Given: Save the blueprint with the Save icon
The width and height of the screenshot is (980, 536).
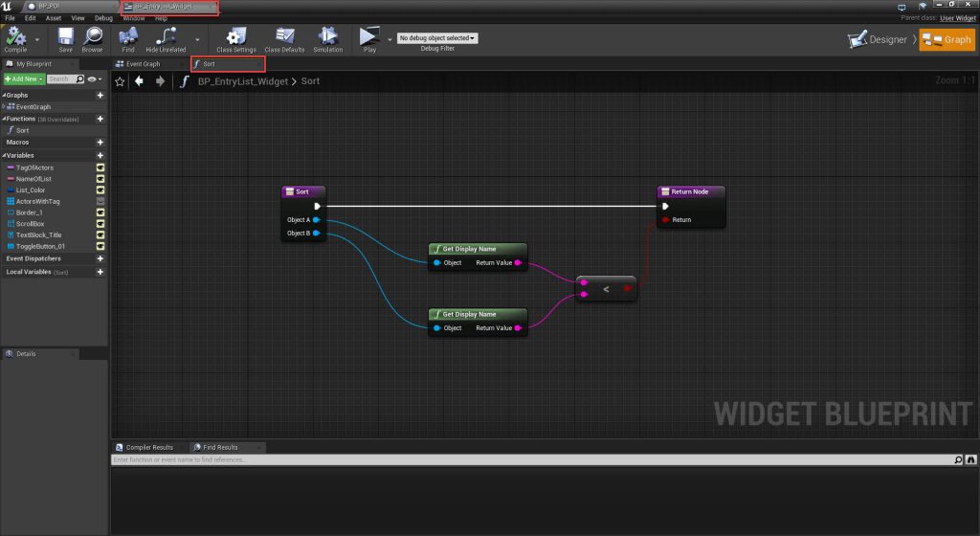Looking at the screenshot, I should coord(65,36).
